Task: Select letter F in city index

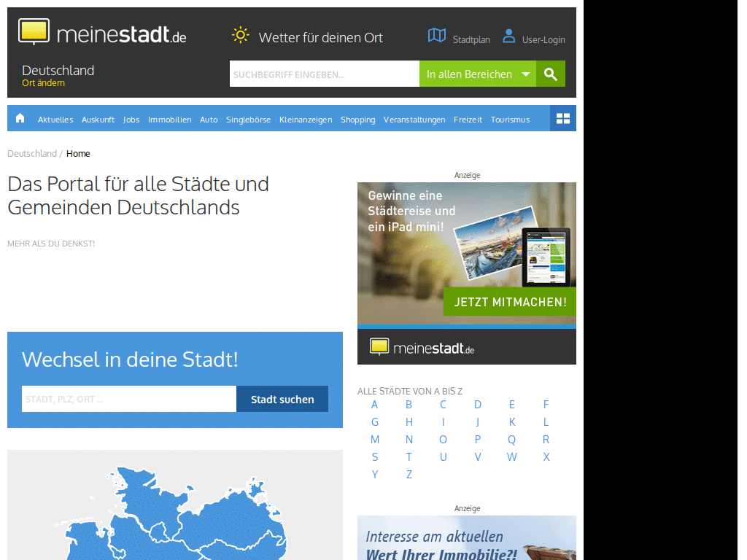Action: (x=546, y=405)
